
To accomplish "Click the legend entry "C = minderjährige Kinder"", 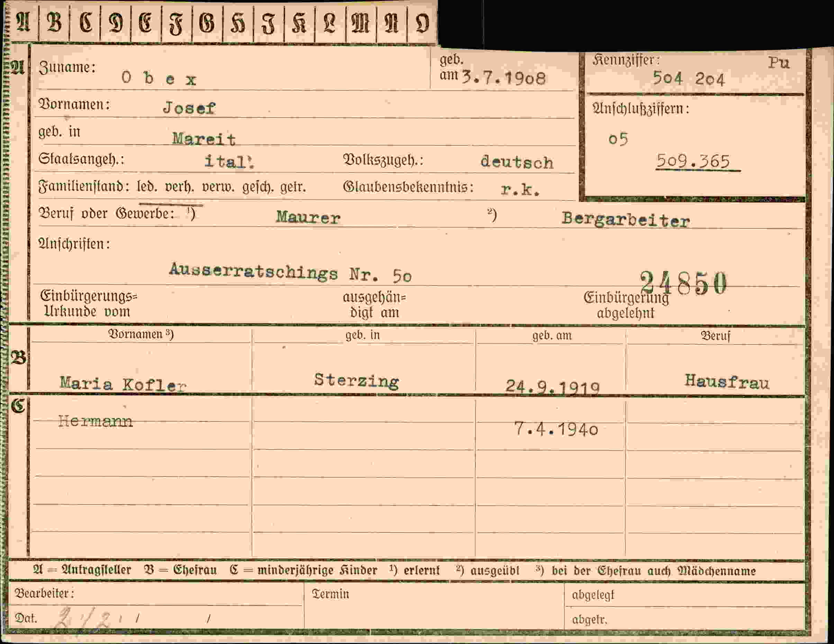I will point(303,570).
